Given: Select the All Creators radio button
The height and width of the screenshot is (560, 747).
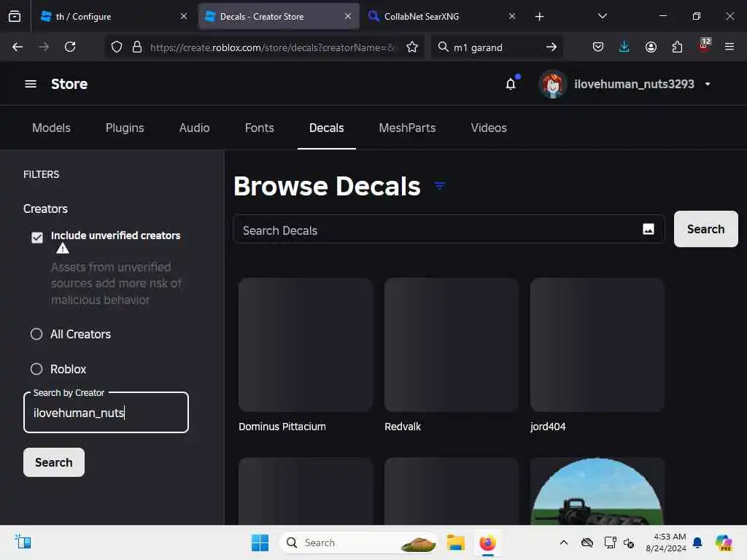Looking at the screenshot, I should 36,334.
